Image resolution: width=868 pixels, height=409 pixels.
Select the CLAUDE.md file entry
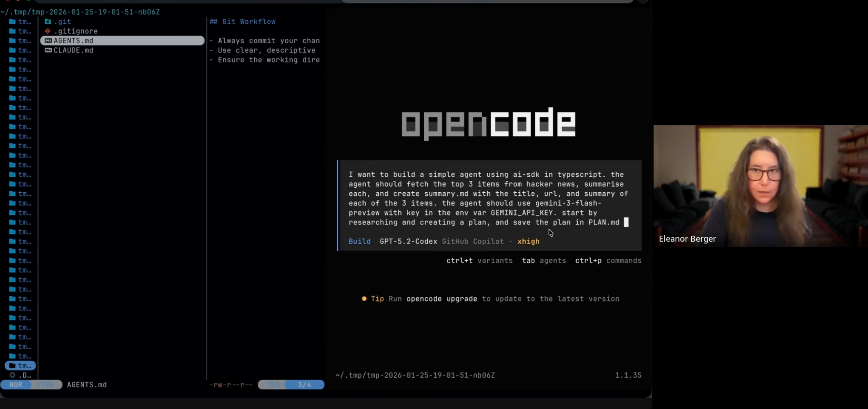click(74, 50)
